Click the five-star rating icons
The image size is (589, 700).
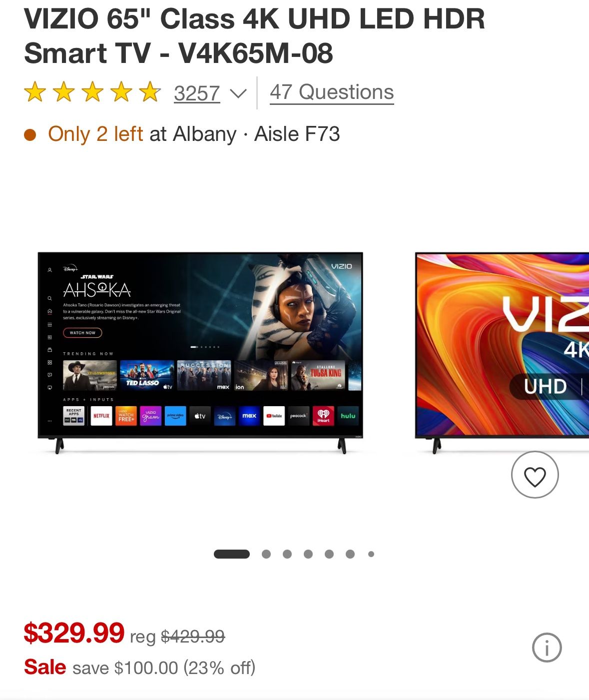click(92, 93)
